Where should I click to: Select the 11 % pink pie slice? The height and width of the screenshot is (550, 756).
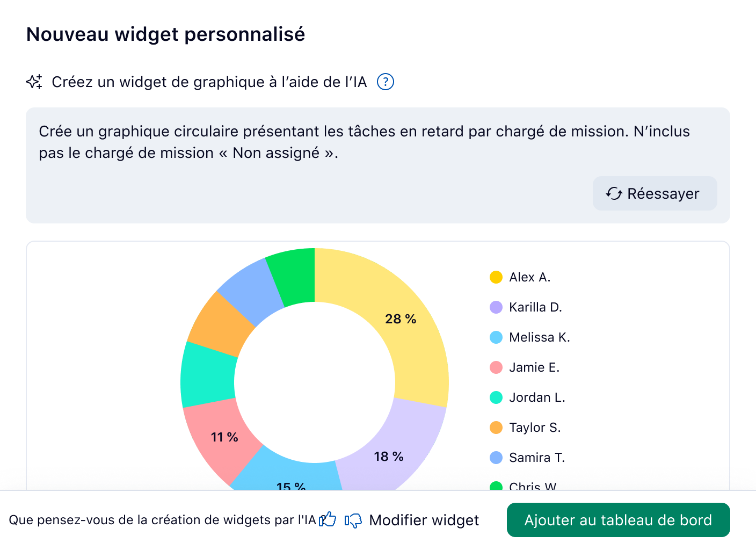click(224, 437)
